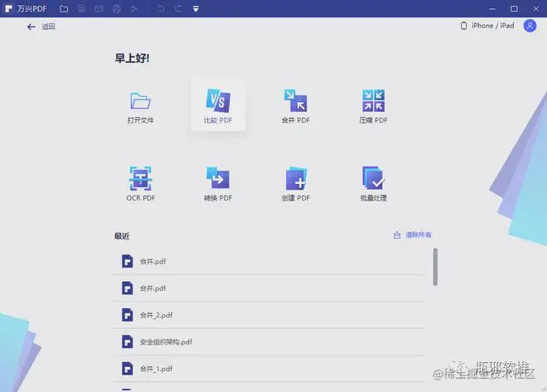Launch the 批量处理 tool
The image size is (547, 392).
[374, 184]
